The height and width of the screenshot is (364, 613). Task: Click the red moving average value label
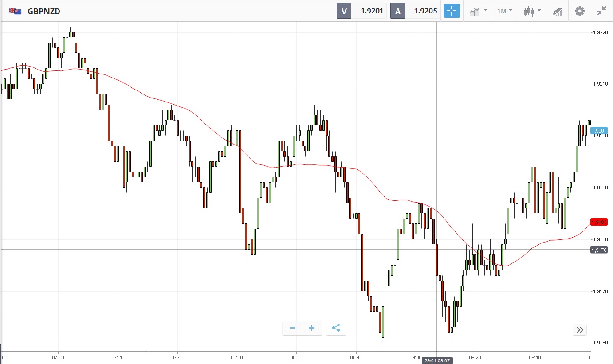(599, 222)
